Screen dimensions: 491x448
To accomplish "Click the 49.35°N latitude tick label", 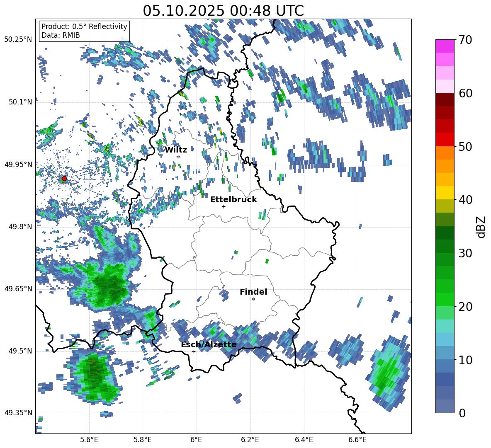I will point(18,413).
